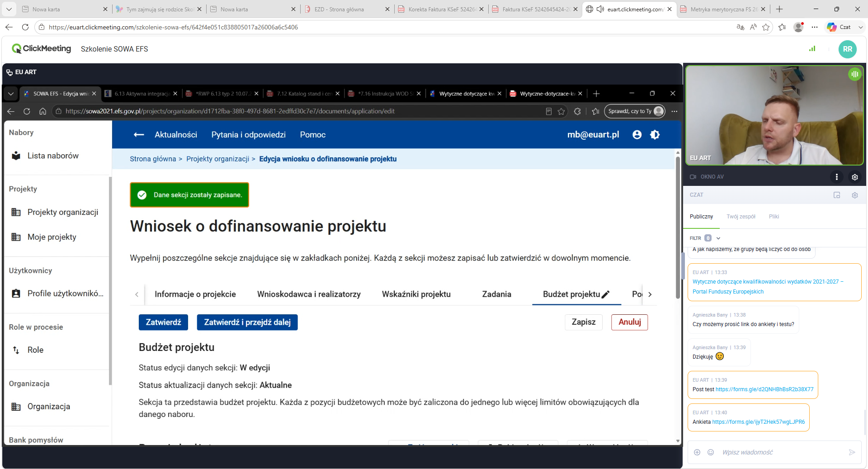Click the plus icon beside the chat message box
This screenshot has width=868, height=469.
point(697,452)
